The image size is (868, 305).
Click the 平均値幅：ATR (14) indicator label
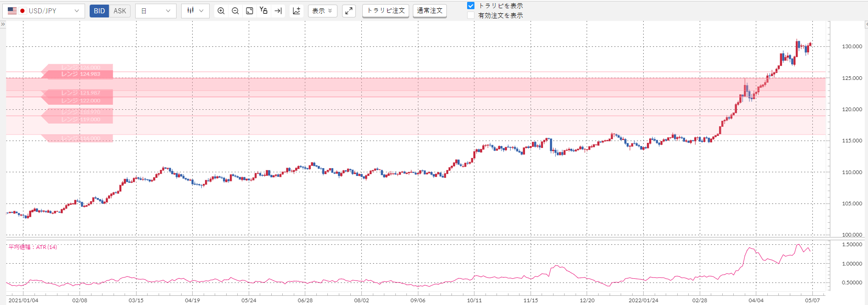click(x=33, y=247)
